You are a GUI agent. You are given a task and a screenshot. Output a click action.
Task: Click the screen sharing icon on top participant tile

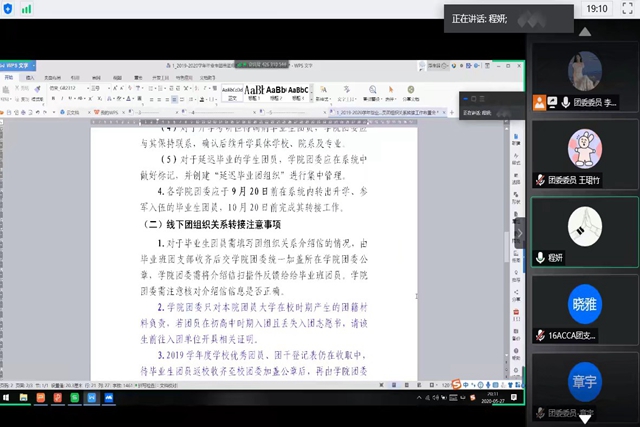point(553,102)
